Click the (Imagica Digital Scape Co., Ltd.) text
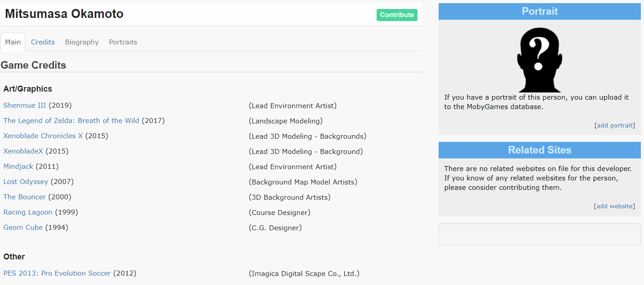 point(304,274)
